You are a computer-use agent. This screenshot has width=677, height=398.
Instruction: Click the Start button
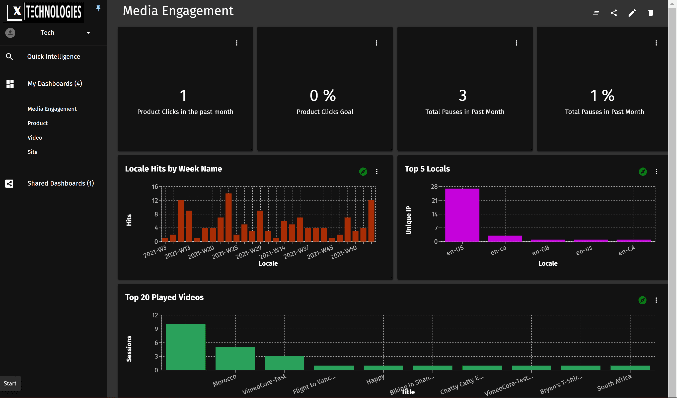(10, 383)
